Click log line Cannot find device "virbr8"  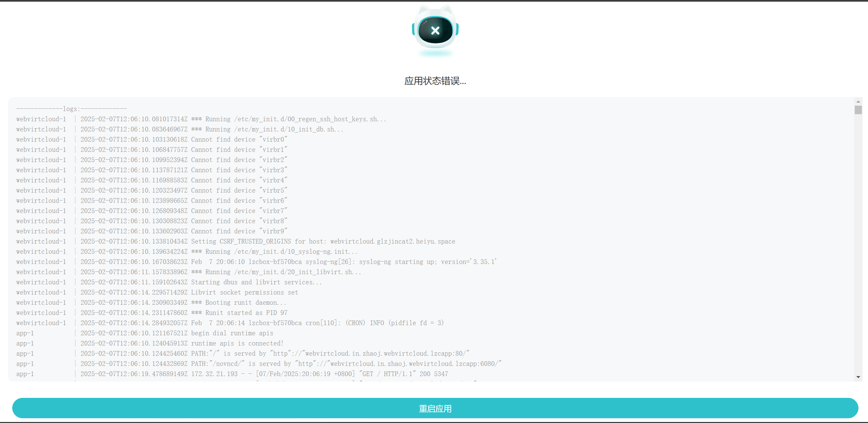pyautogui.click(x=152, y=221)
